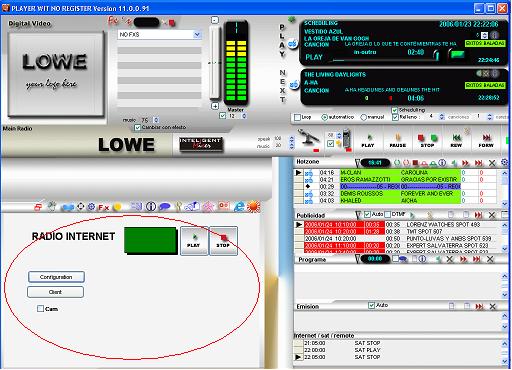
Task: Enable the Cam checkbox
Action: tap(40, 309)
